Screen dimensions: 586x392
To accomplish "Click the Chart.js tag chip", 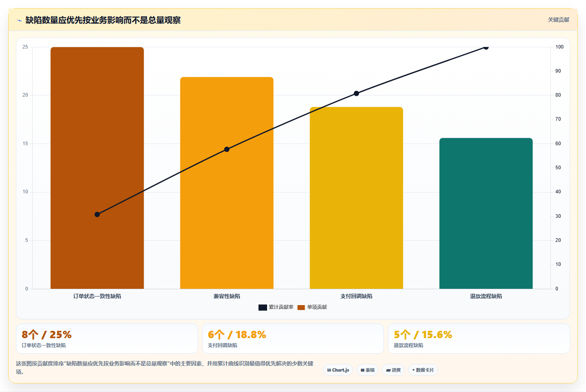I will pyautogui.click(x=338, y=370).
